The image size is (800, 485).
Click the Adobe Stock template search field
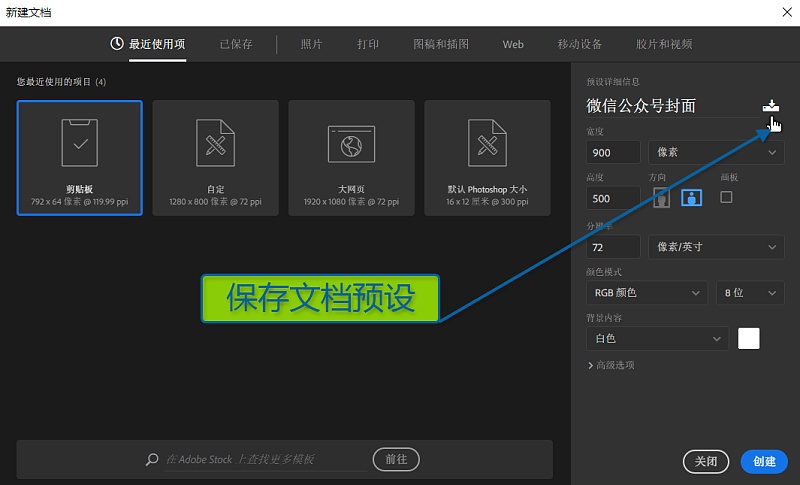coord(265,460)
